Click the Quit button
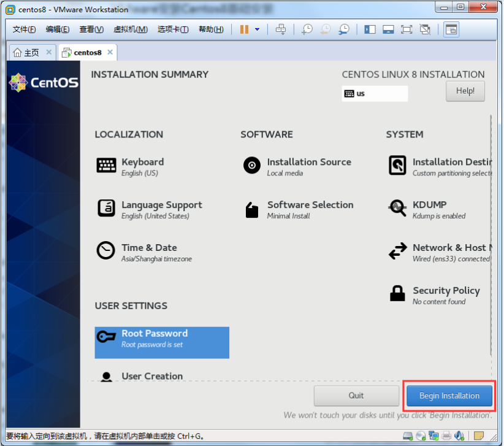Viewport: 504px width, 446px height. (x=356, y=396)
